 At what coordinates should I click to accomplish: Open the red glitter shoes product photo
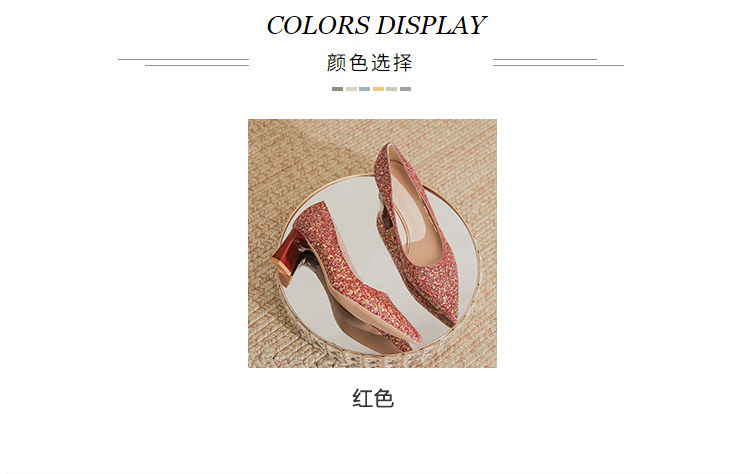pos(372,243)
